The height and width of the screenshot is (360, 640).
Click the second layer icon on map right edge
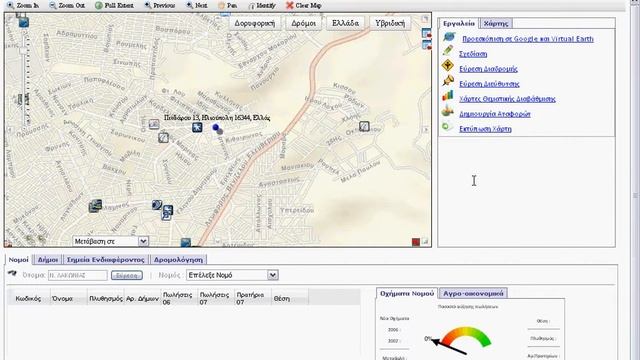tap(426, 45)
